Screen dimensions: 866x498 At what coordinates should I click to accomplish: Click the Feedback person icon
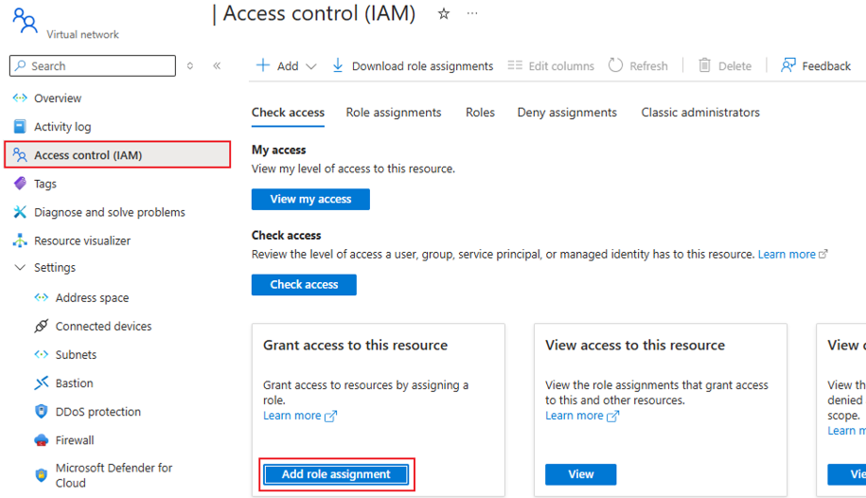(788, 66)
